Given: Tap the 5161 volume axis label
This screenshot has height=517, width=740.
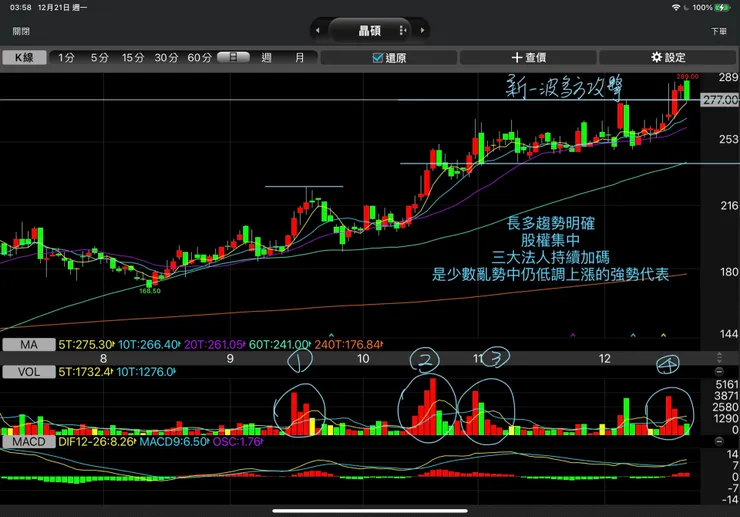Looking at the screenshot, I should (726, 384).
